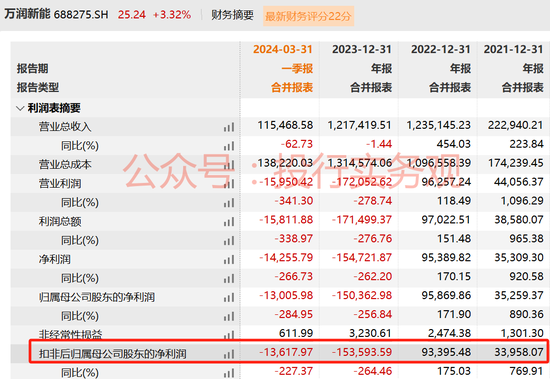Click the value -14,255.79
Image resolution: width=550 pixels, height=379 pixels.
pyautogui.click(x=286, y=258)
